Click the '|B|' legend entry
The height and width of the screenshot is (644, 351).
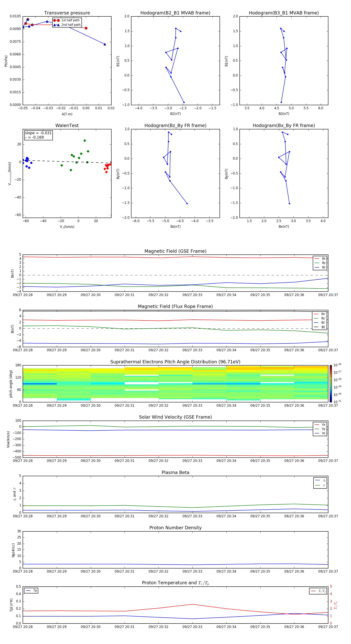point(320,327)
